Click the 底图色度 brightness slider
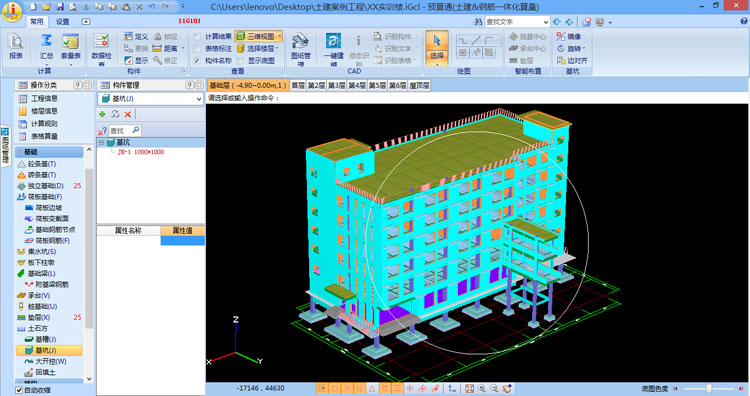This screenshot has width=750, height=396. tap(709, 389)
